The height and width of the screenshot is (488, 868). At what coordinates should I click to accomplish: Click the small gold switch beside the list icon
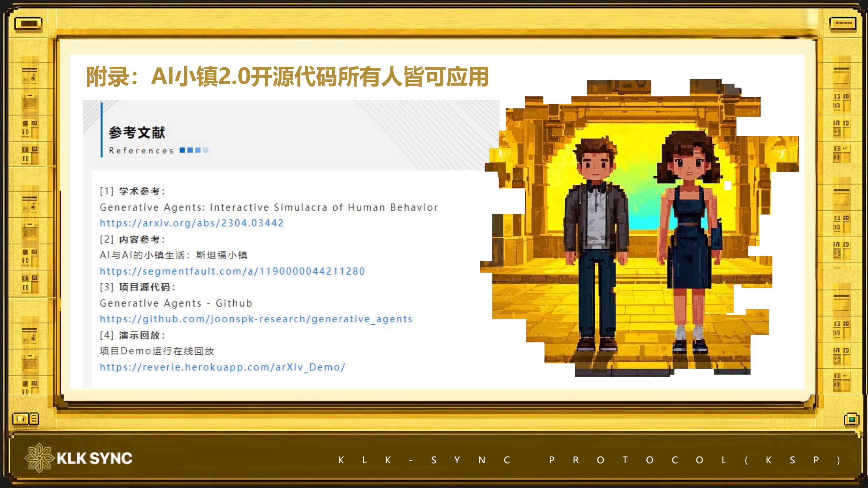pos(21,419)
